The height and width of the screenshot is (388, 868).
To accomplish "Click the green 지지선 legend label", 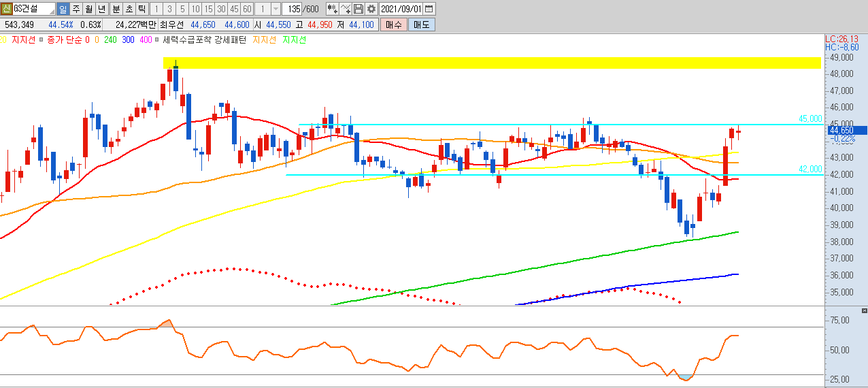I will click(295, 40).
